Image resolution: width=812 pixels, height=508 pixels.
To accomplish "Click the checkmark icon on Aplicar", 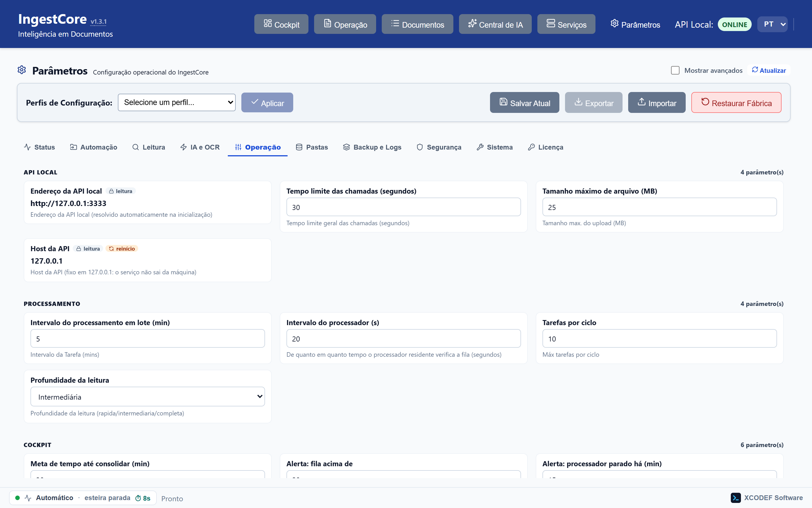I will point(255,102).
